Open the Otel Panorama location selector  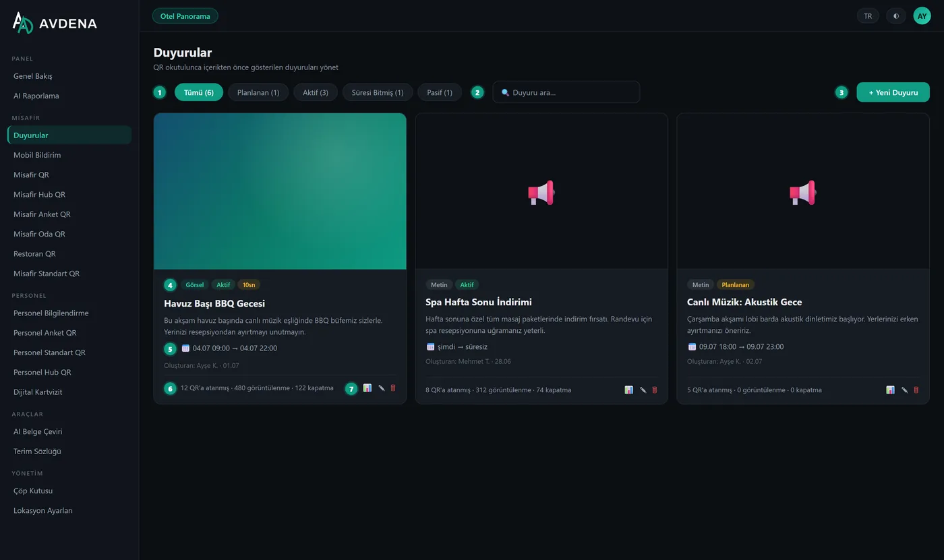tap(185, 16)
